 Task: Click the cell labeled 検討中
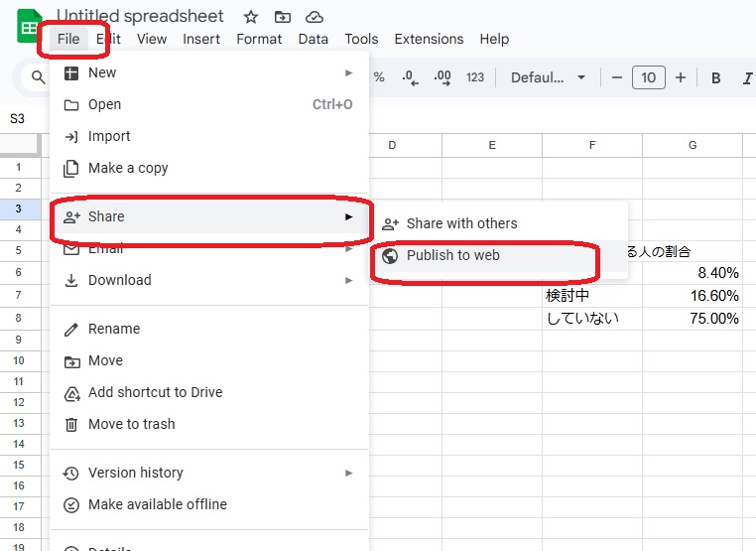pos(592,295)
